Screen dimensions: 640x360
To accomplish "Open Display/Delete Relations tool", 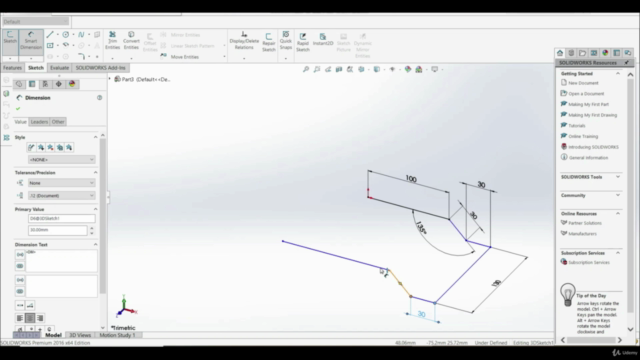I will pyautogui.click(x=244, y=40).
